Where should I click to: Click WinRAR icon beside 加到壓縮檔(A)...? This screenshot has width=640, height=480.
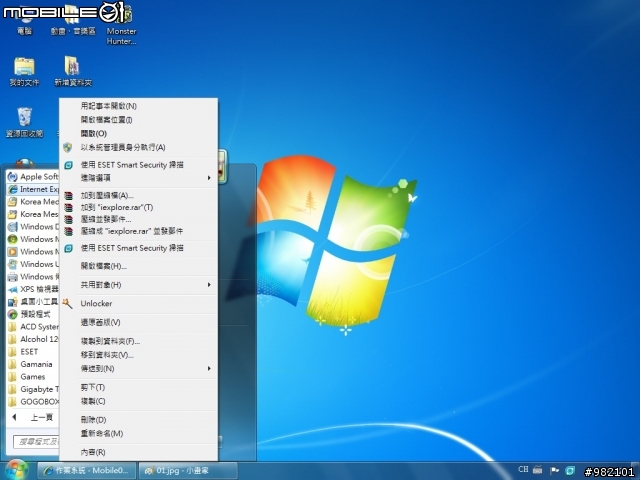tap(69, 196)
